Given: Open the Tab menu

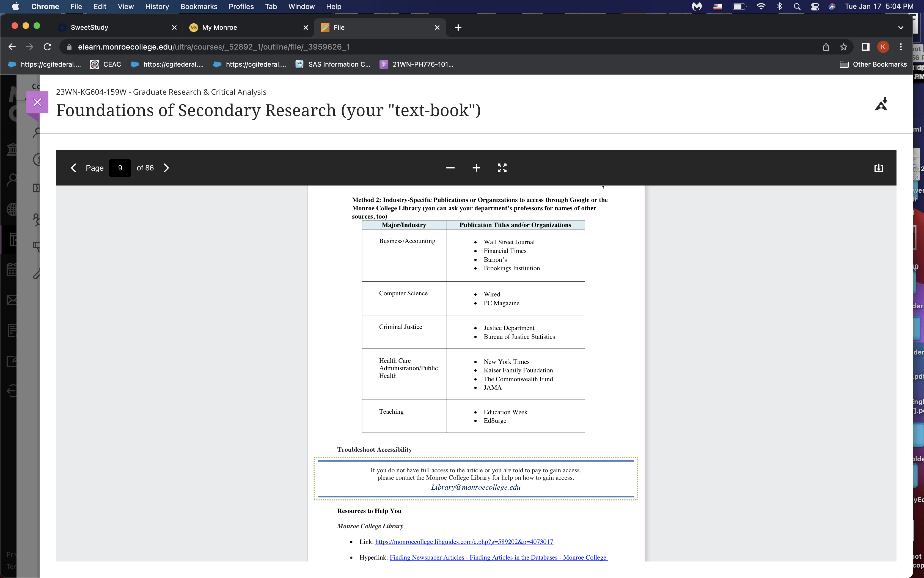Looking at the screenshot, I should [x=271, y=7].
